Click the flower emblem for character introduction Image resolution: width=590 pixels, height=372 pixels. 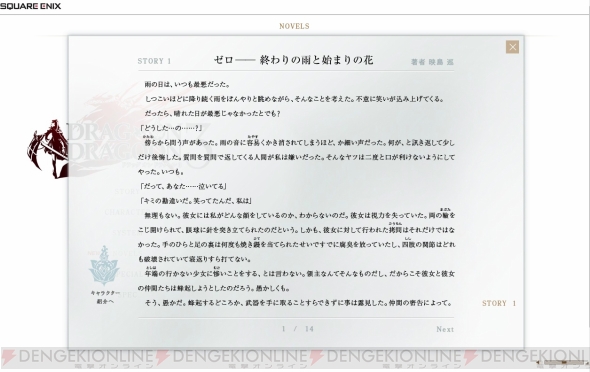click(104, 266)
